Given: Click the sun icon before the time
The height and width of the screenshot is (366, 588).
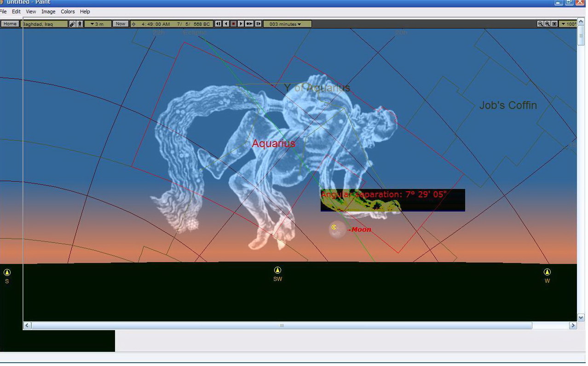Looking at the screenshot, I should (134, 24).
